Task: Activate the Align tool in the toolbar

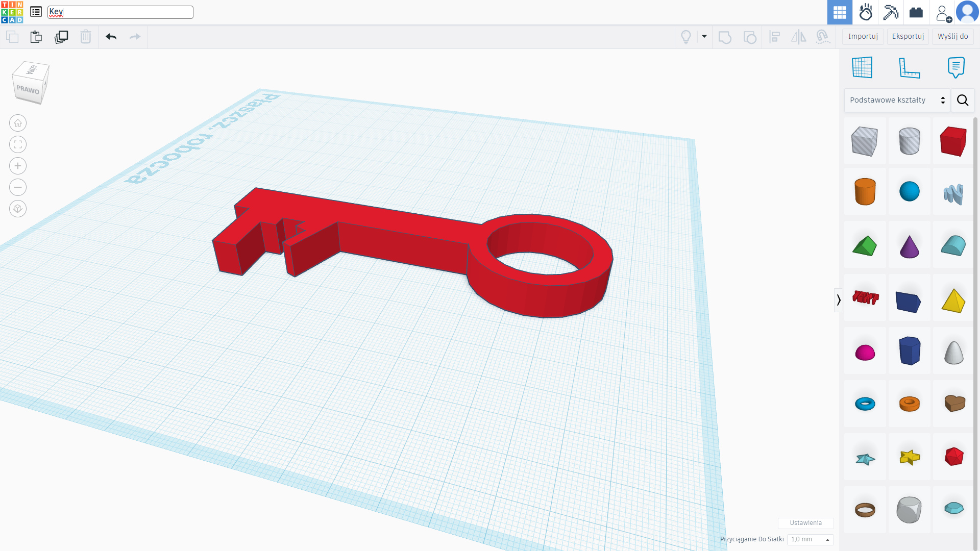Action: 775,37
